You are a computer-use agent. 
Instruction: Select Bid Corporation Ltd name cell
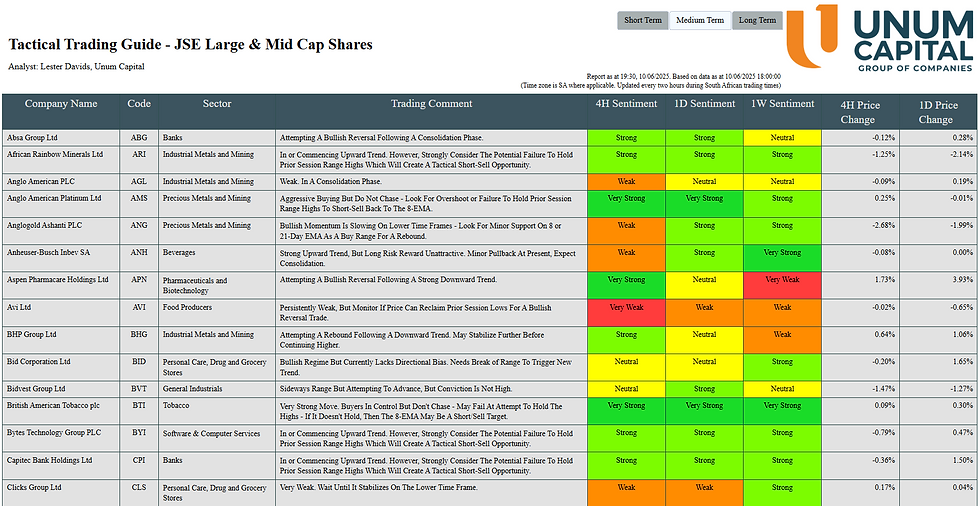pos(61,368)
